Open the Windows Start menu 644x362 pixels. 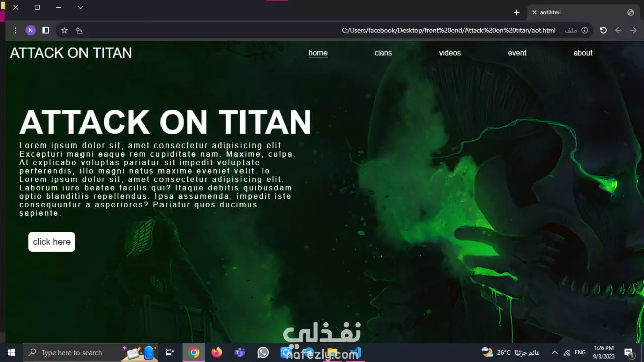pyautogui.click(x=11, y=352)
